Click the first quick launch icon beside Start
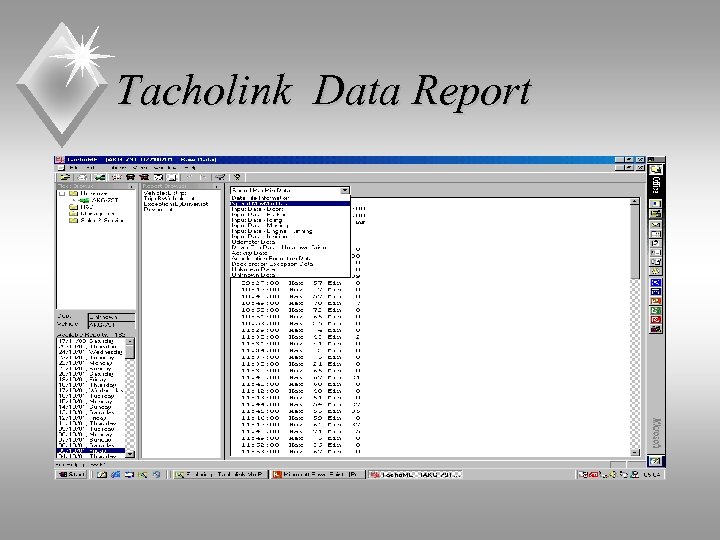720x540 pixels. point(101,474)
